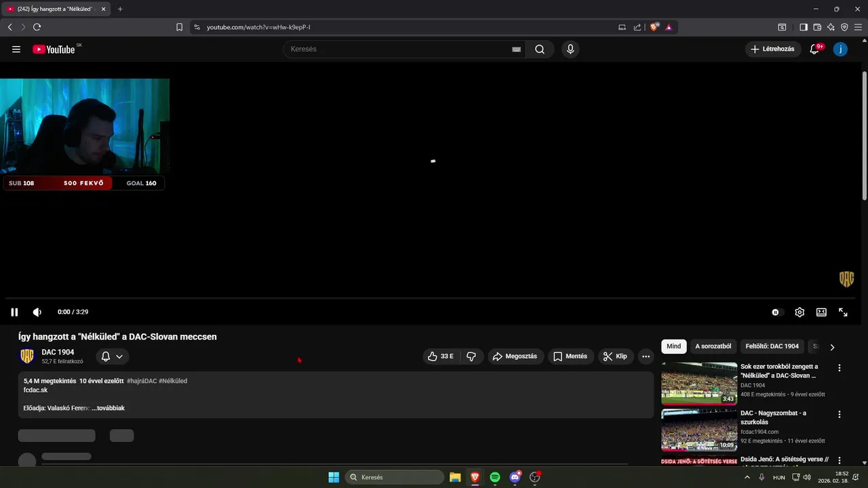This screenshot has height=488, width=868.
Task: Click the #hajráDAC hashtag
Action: (142, 381)
